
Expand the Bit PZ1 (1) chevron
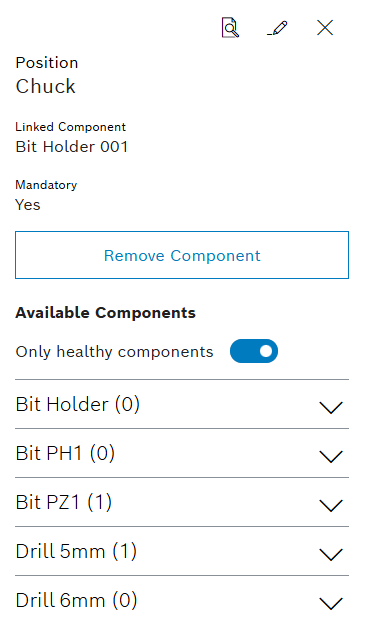pos(331,505)
